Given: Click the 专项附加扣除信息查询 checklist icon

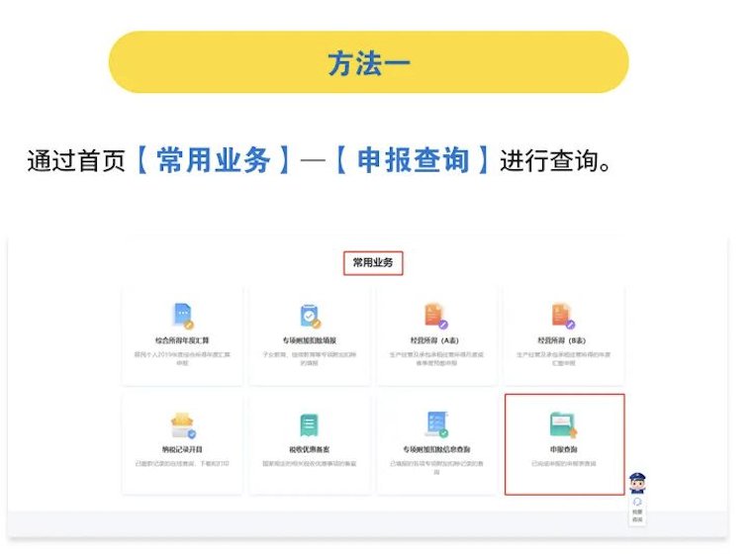Looking at the screenshot, I should coord(436,424).
